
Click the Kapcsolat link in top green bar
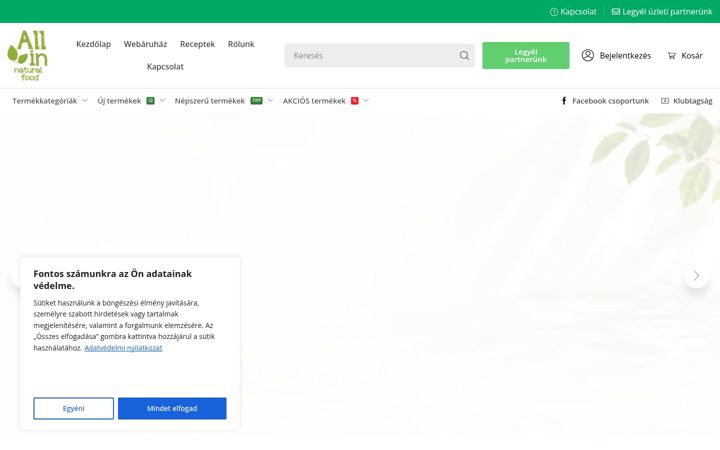[x=578, y=12]
